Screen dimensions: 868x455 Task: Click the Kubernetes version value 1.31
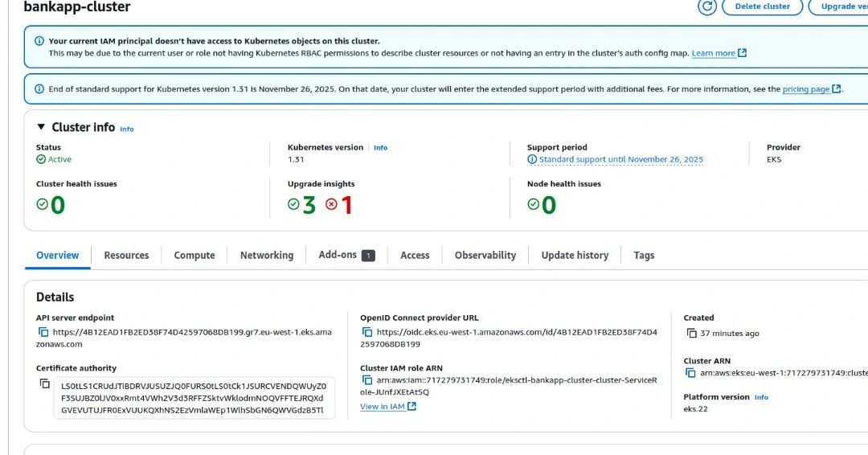tap(296, 159)
